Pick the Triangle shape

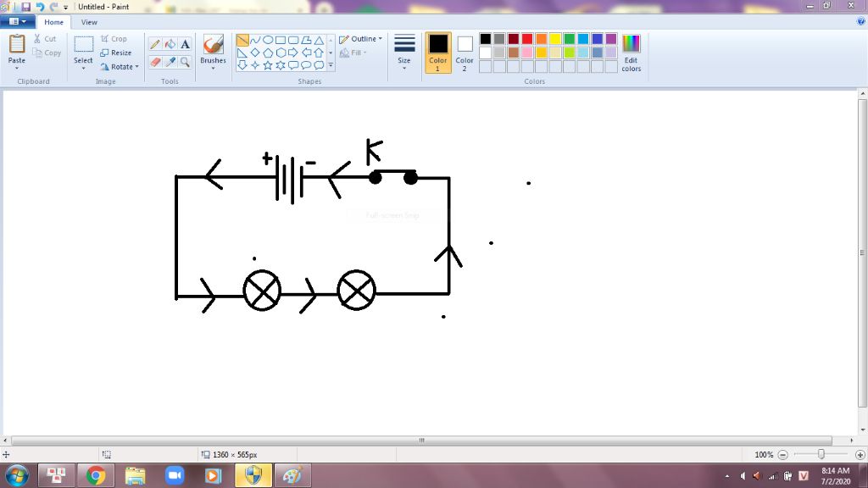(x=319, y=41)
